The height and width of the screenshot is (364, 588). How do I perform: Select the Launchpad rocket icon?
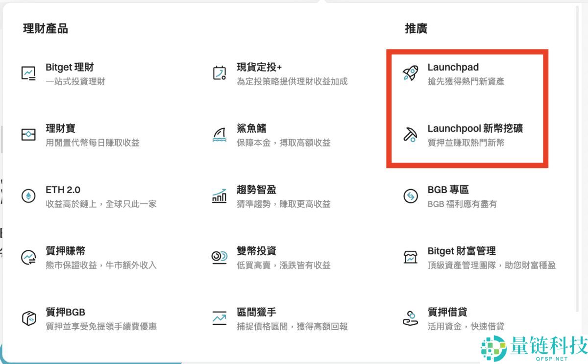click(x=410, y=72)
